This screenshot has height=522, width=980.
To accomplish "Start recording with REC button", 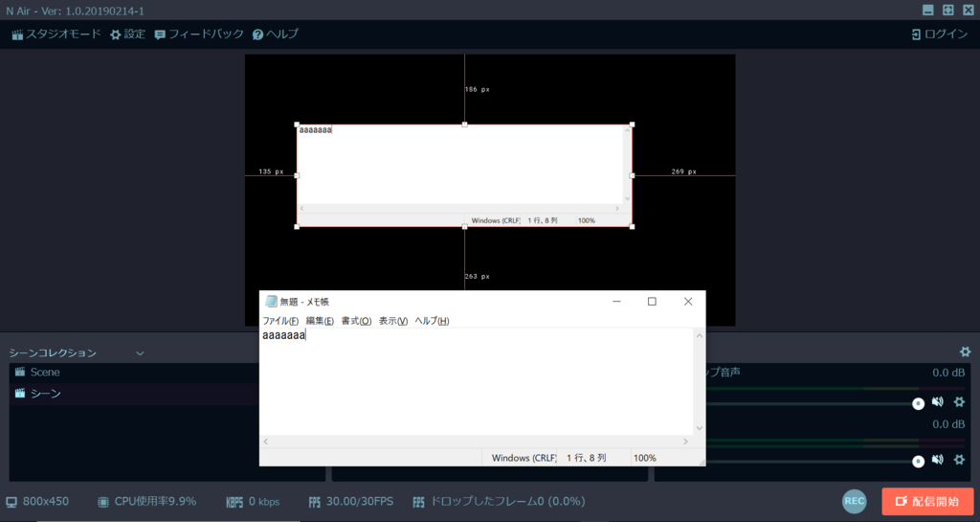I will [855, 501].
